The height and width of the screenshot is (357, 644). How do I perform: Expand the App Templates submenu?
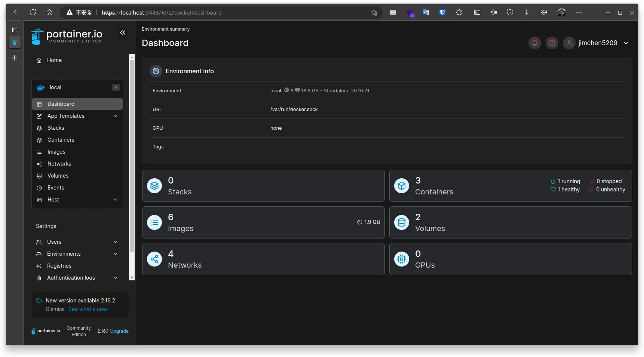tap(115, 116)
